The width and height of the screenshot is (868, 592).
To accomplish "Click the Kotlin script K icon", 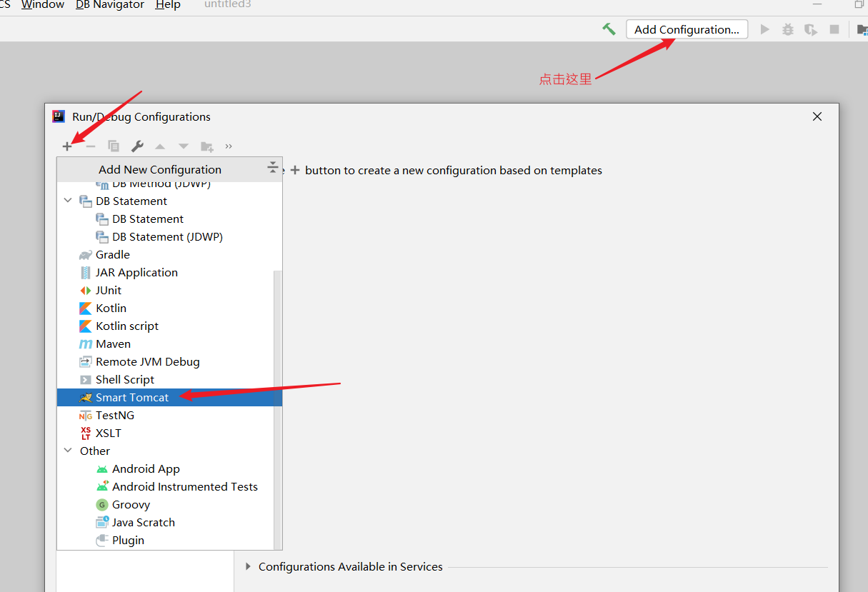I will coord(86,326).
